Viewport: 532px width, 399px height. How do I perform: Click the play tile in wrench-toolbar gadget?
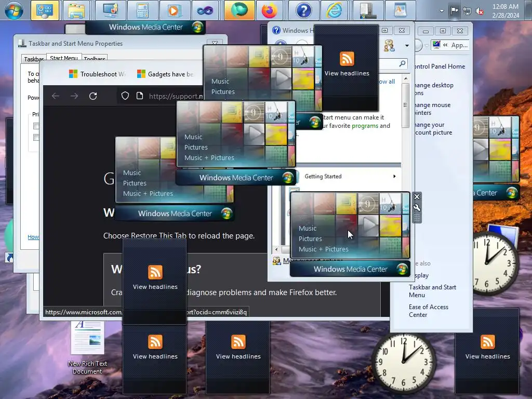click(x=368, y=225)
